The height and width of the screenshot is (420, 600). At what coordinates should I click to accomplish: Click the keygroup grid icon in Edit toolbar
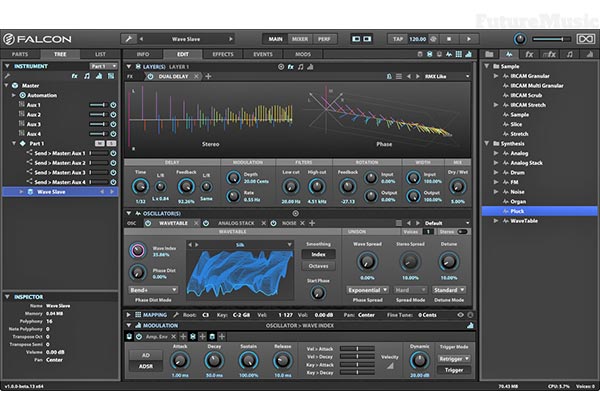459,54
